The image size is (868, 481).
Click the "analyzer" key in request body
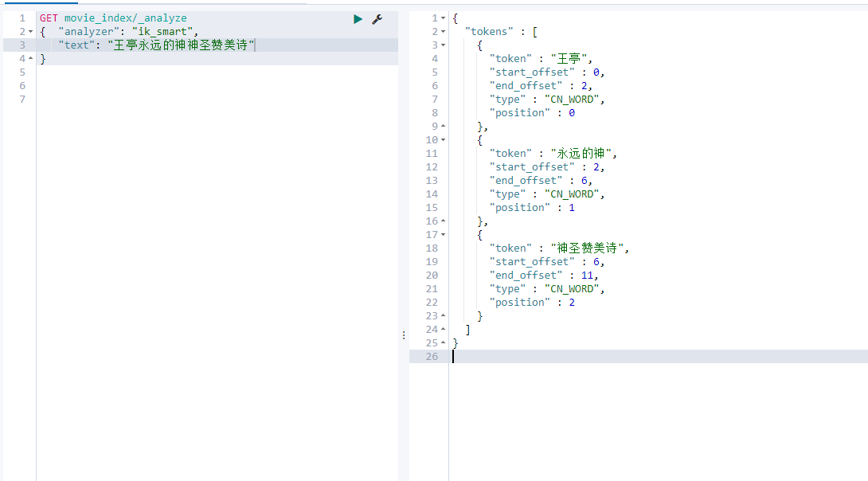88,32
